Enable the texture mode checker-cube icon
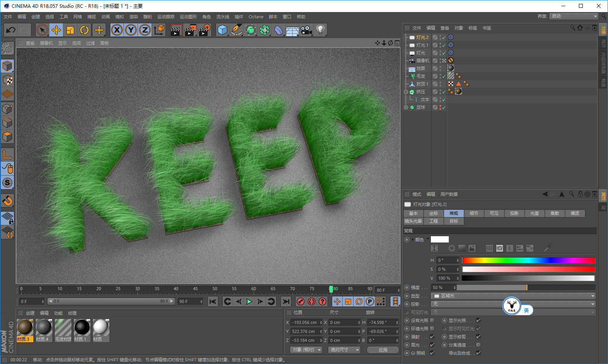 pyautogui.click(x=7, y=80)
